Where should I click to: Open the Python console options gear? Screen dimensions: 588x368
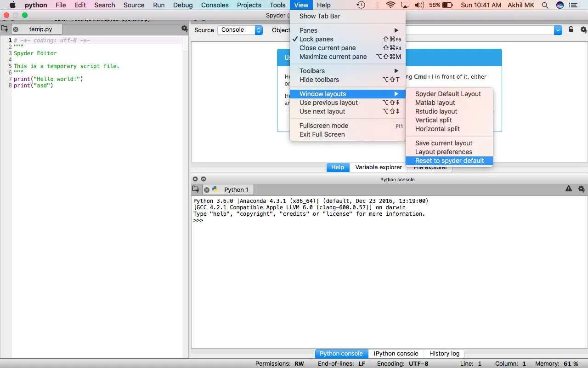[x=582, y=189]
